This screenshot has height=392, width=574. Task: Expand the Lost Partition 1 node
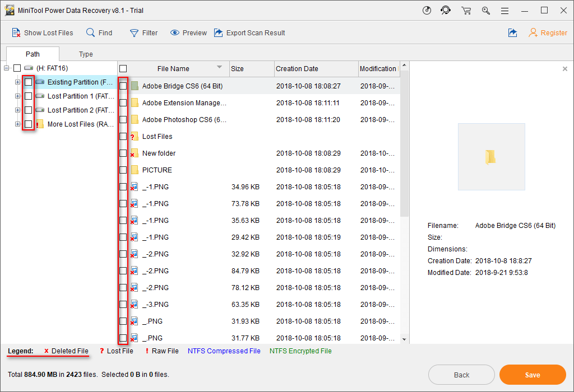17,96
